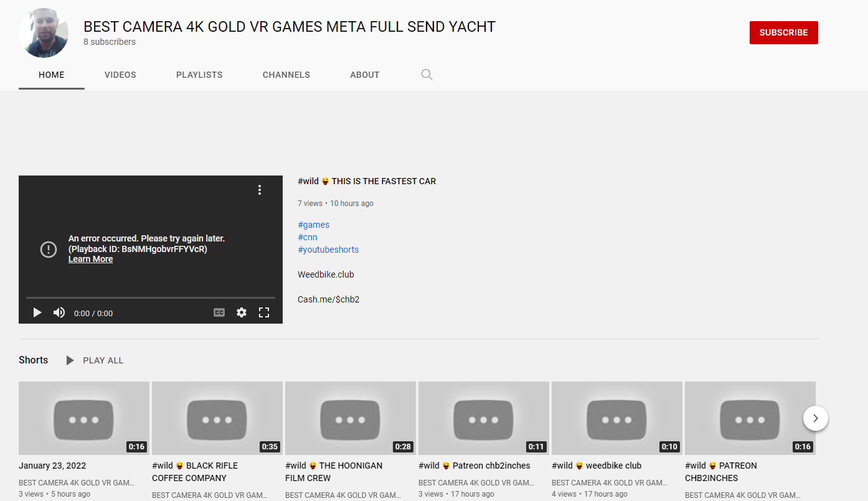The height and width of the screenshot is (501, 868).
Task: Open the PATREON CHB2INCHES uppercase title
Action: (x=721, y=472)
